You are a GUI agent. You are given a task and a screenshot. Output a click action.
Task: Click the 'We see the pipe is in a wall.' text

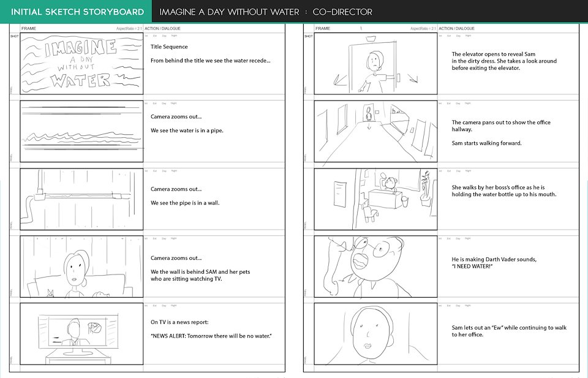[185, 203]
